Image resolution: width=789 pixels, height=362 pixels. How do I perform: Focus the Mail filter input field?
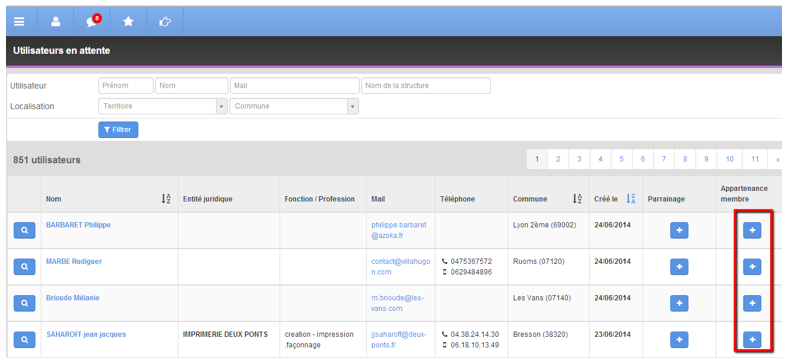[295, 86]
